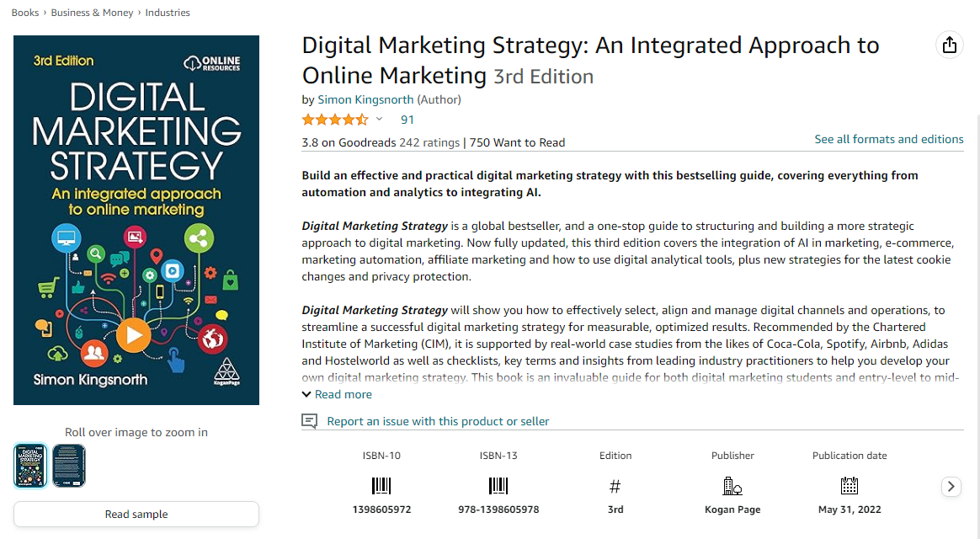Open the Books breadcrumb category

[24, 12]
